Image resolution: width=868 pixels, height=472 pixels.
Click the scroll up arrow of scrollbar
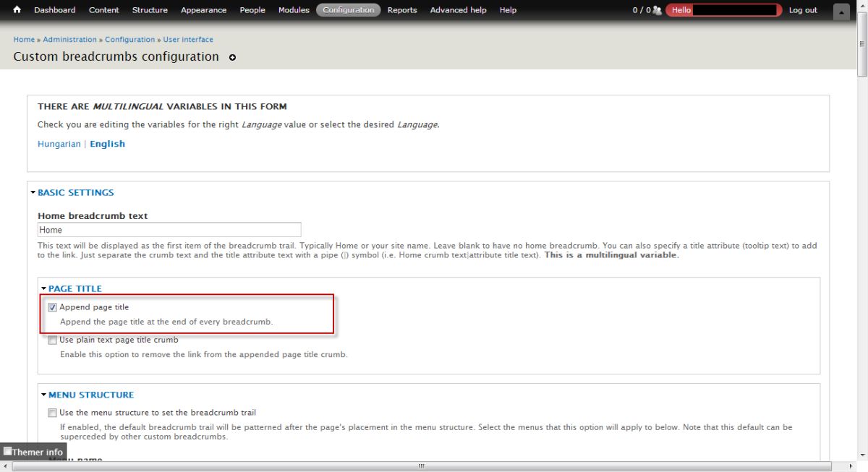coord(862,5)
